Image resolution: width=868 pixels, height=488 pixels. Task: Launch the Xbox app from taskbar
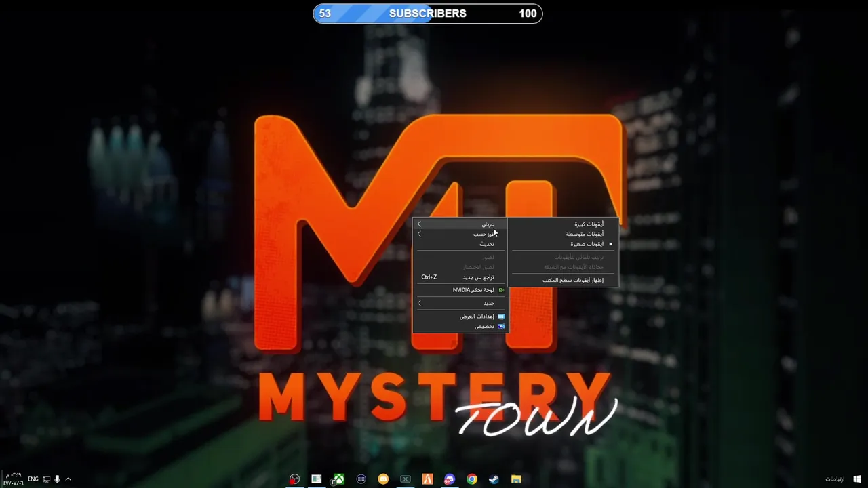pyautogui.click(x=338, y=479)
